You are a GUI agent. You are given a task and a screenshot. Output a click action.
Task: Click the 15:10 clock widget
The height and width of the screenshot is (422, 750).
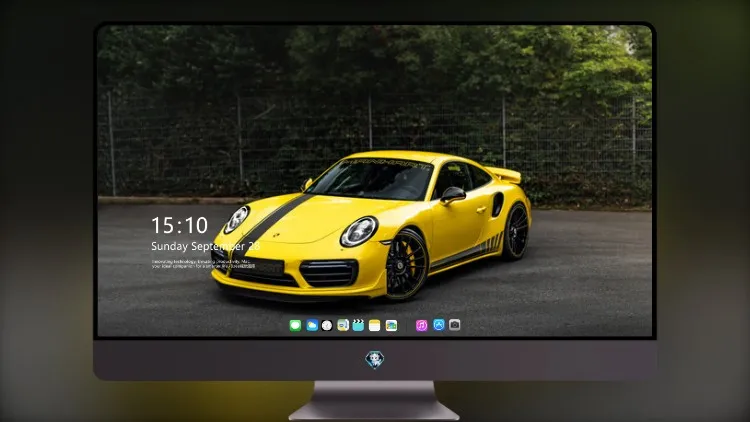[x=179, y=225]
